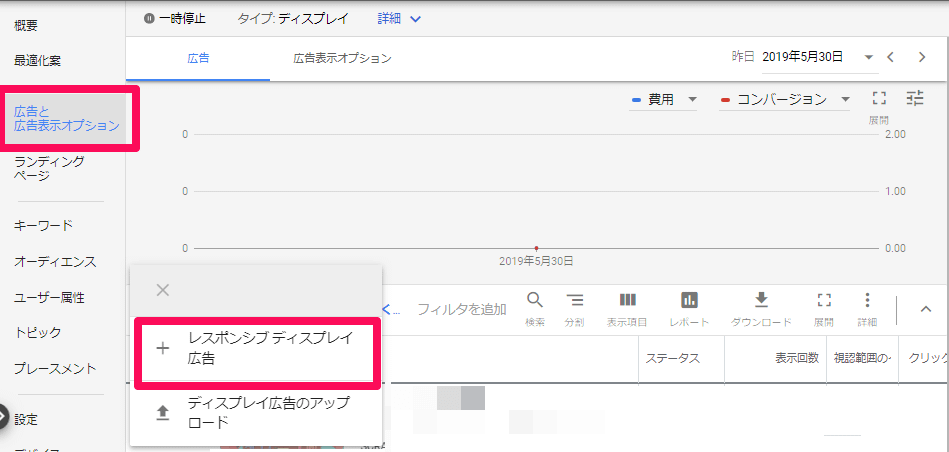Open the date range dropdown arrow
Image resolution: width=949 pixels, height=452 pixels.
pyautogui.click(x=868, y=57)
